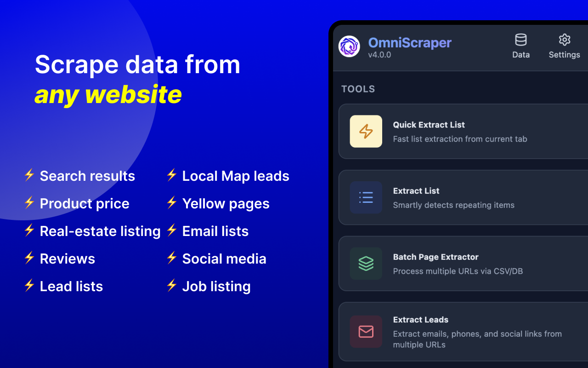Click the OmniScraper title text
Image resolution: width=588 pixels, height=368 pixels.
(x=410, y=43)
